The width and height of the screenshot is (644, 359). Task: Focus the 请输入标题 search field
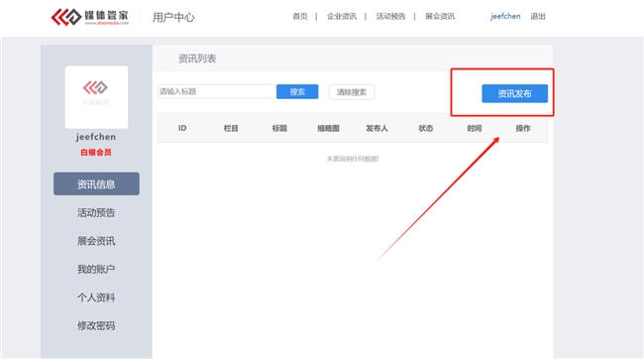(217, 91)
